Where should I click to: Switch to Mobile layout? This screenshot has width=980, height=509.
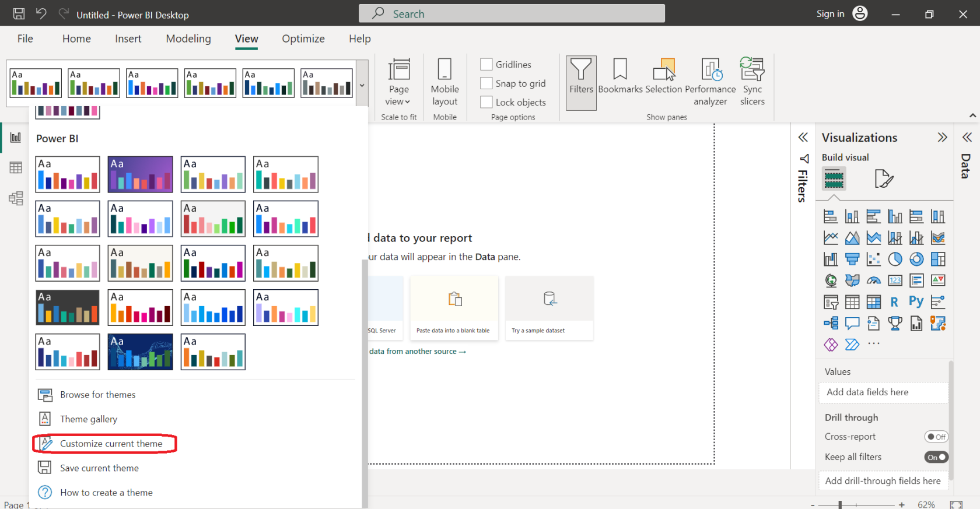coord(444,82)
